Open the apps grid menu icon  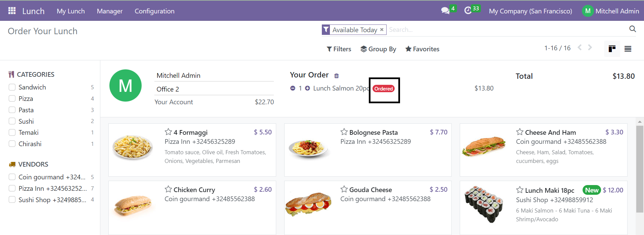pos(12,11)
